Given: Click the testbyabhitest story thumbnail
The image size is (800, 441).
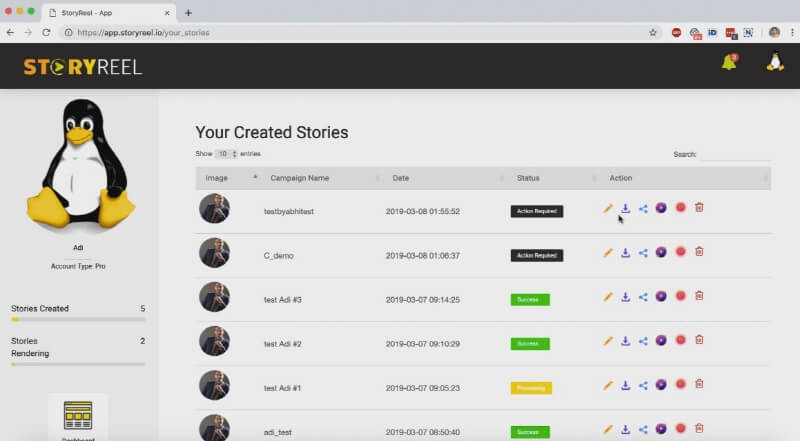Looking at the screenshot, I should coord(214,208).
